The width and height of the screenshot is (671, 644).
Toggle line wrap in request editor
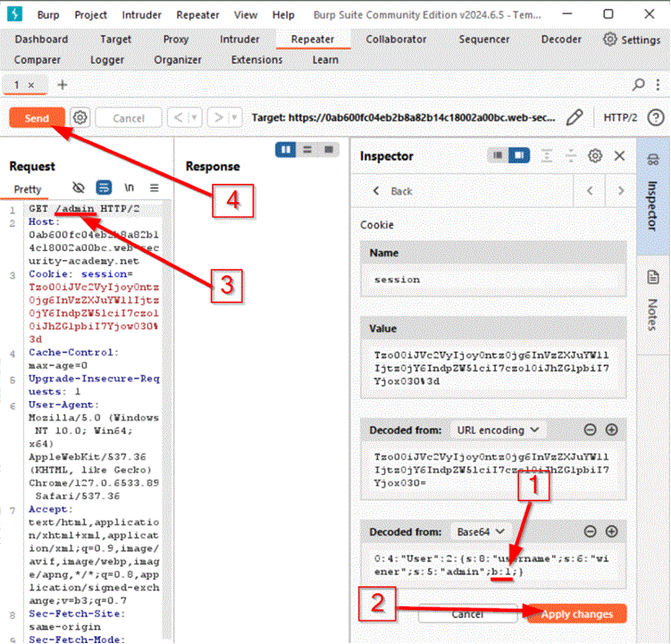coord(104,188)
